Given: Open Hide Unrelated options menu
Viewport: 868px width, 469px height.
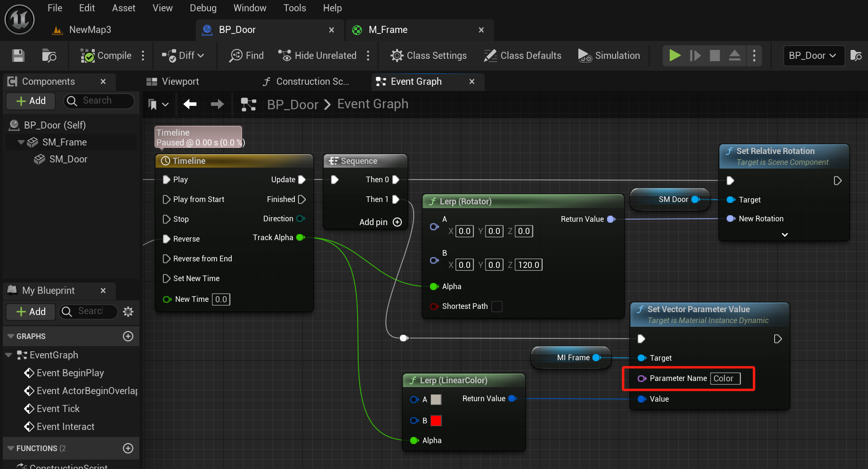Looking at the screenshot, I should (368, 56).
